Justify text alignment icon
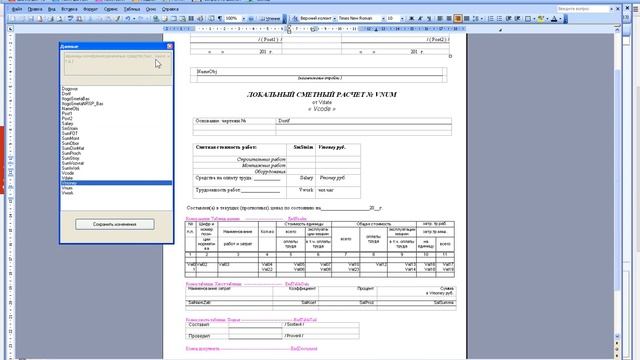The image size is (640, 360). click(x=467, y=19)
